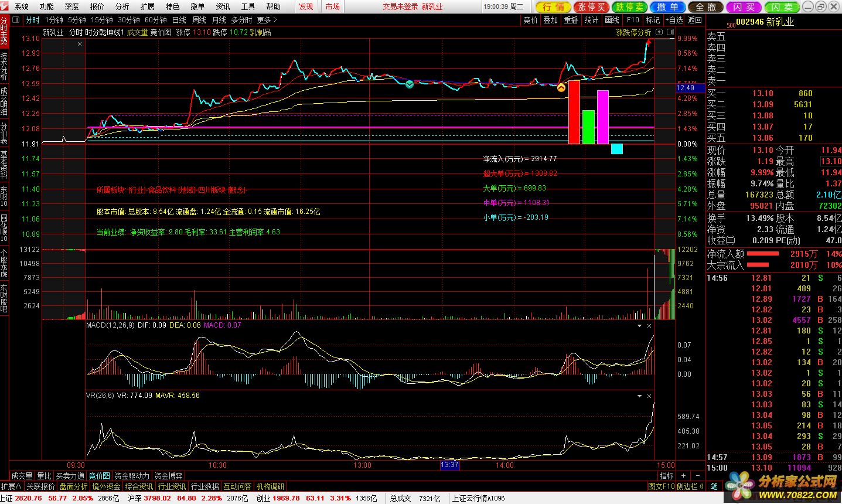Open the 机构调研 tab
The image size is (842, 504).
tap(270, 486)
